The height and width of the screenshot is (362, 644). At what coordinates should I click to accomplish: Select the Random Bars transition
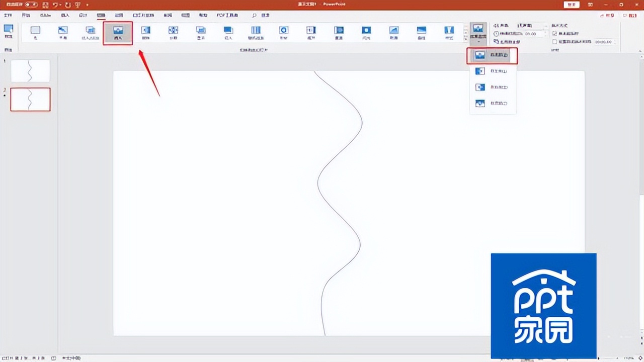pyautogui.click(x=256, y=33)
